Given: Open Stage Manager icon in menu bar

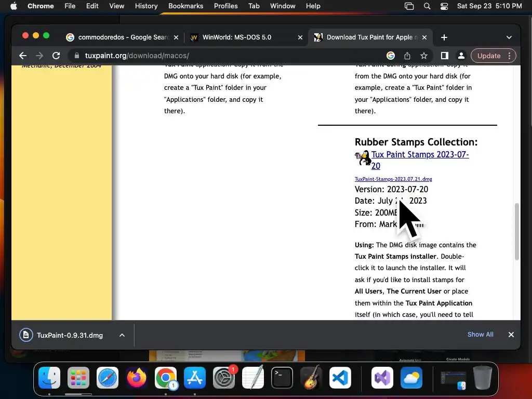Looking at the screenshot, I should 409,6.
